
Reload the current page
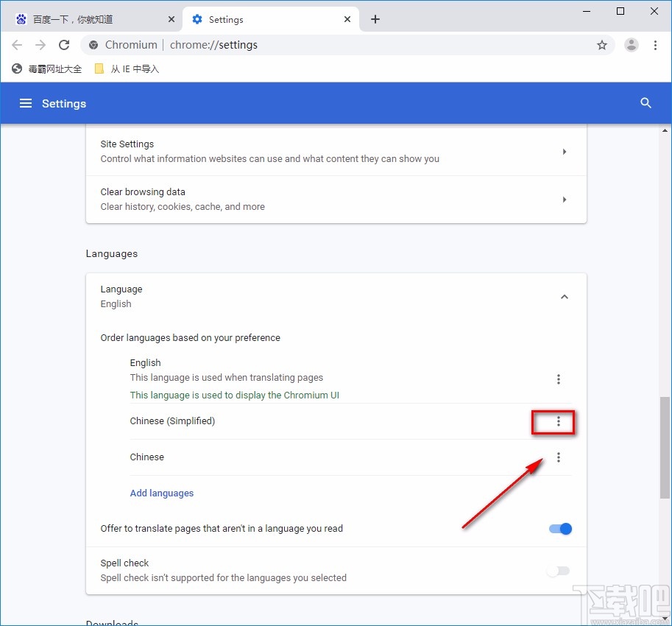[x=64, y=45]
